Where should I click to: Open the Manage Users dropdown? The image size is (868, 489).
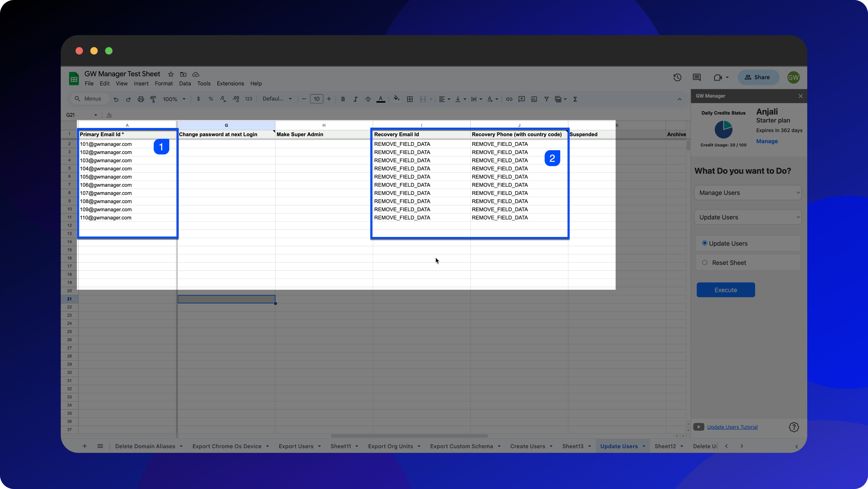point(748,192)
